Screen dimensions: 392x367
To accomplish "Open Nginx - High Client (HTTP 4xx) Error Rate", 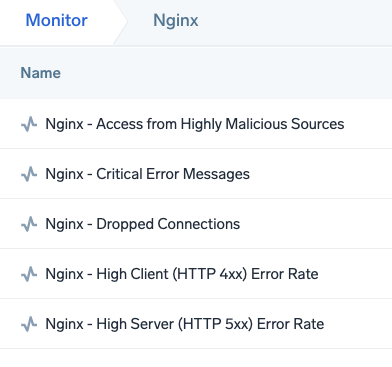I will [x=182, y=274].
